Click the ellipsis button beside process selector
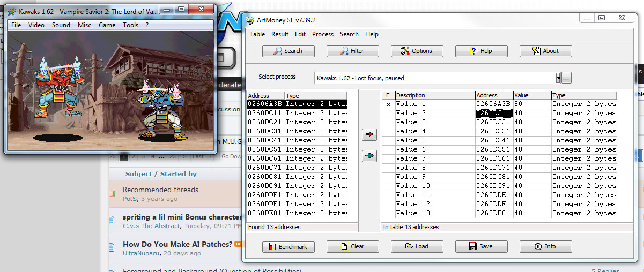Image resolution: width=644 pixels, height=272 pixels. 566,78
